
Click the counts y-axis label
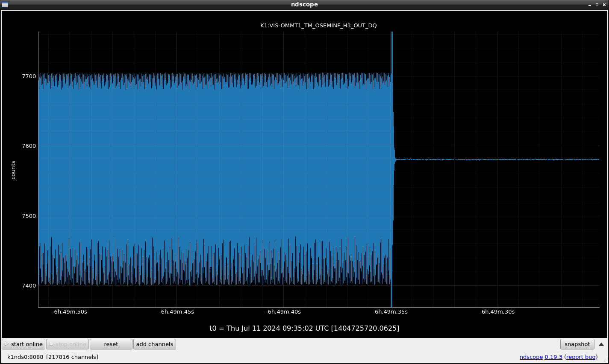[x=13, y=170]
